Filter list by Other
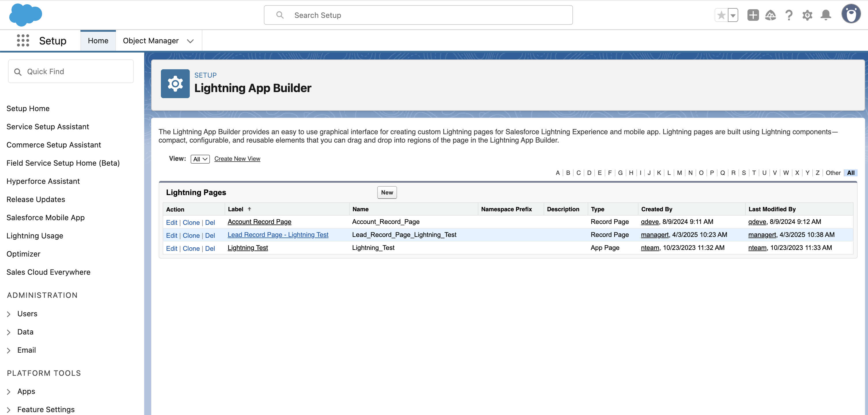 (x=833, y=173)
